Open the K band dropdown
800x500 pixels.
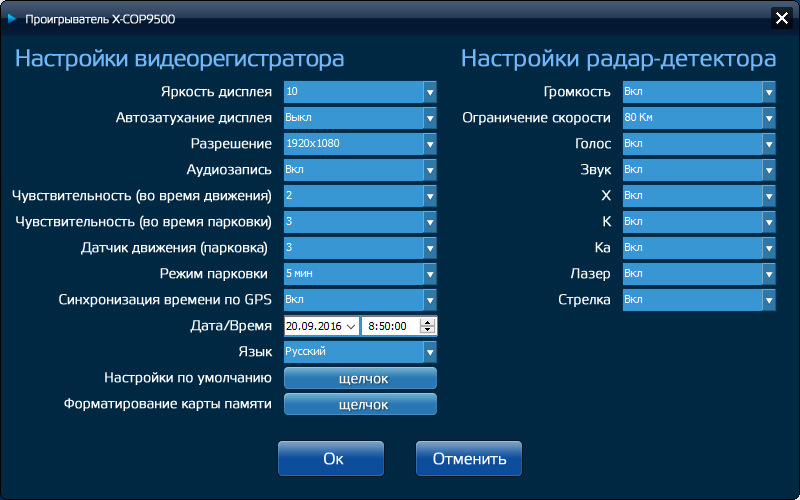coord(699,222)
